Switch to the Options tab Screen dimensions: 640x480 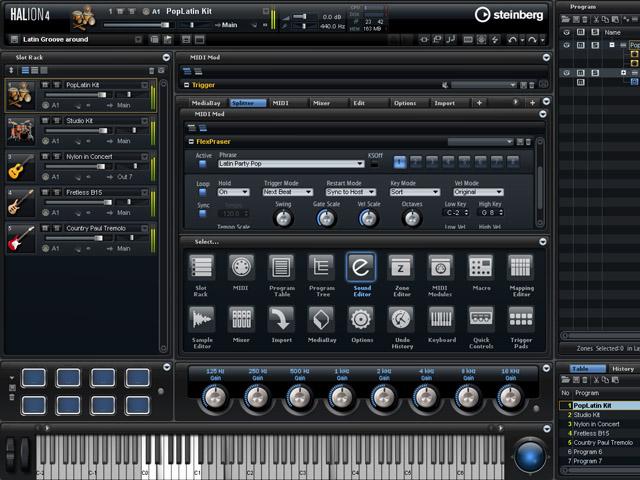click(404, 103)
